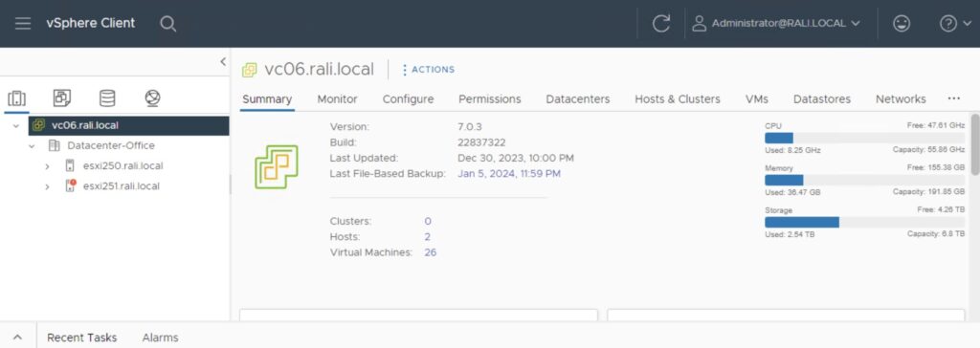Open the VMs tab
The image size is (980, 348).
coord(757,98)
